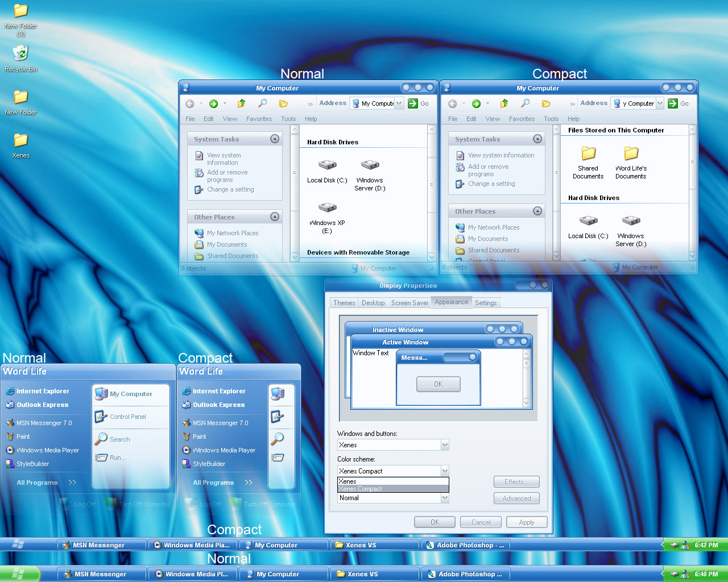This screenshot has height=582, width=728.
Task: Click View system information in Normal window
Action: coord(224,159)
